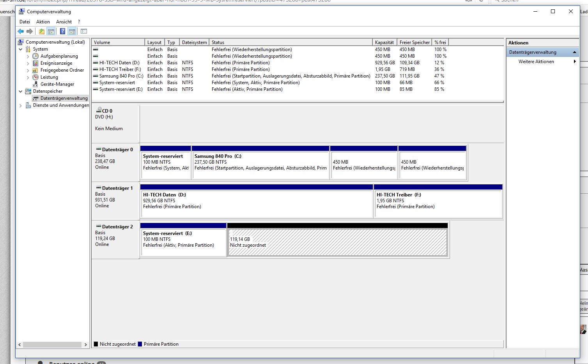Screen dimensions: 588x364
Task: Select the 119,14 GB unallocated partition
Action: (x=337, y=242)
